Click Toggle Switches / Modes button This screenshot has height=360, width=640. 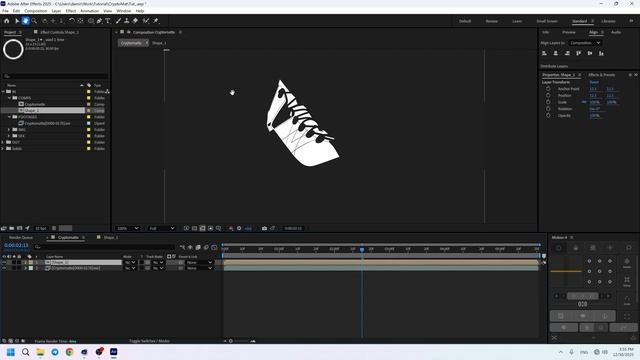pyautogui.click(x=149, y=341)
